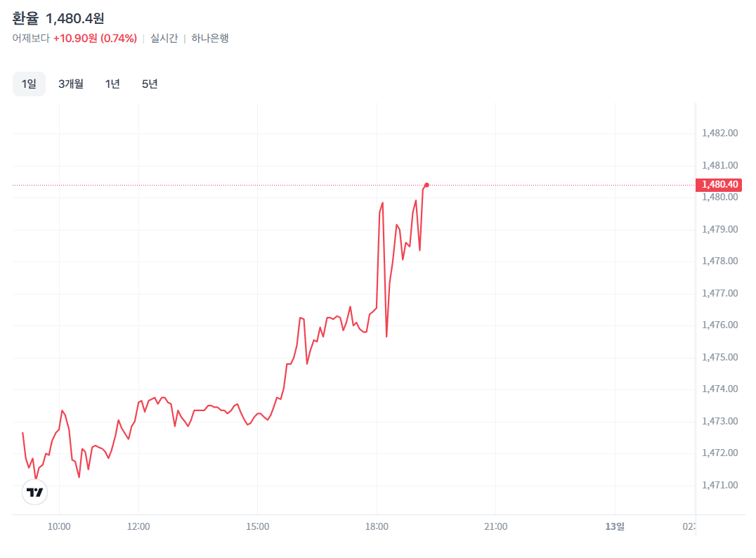Click the red dot at the line's end
The height and width of the screenshot is (558, 756).
point(426,185)
